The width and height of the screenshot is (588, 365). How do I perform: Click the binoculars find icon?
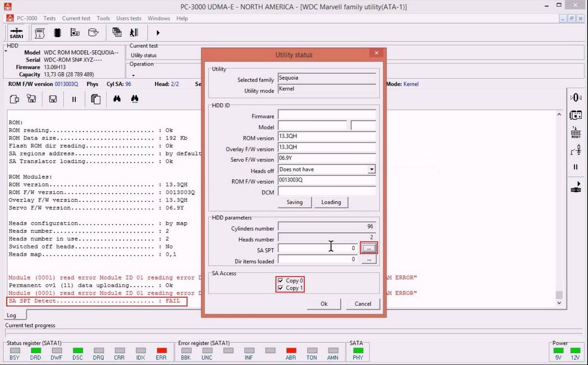coord(117,99)
